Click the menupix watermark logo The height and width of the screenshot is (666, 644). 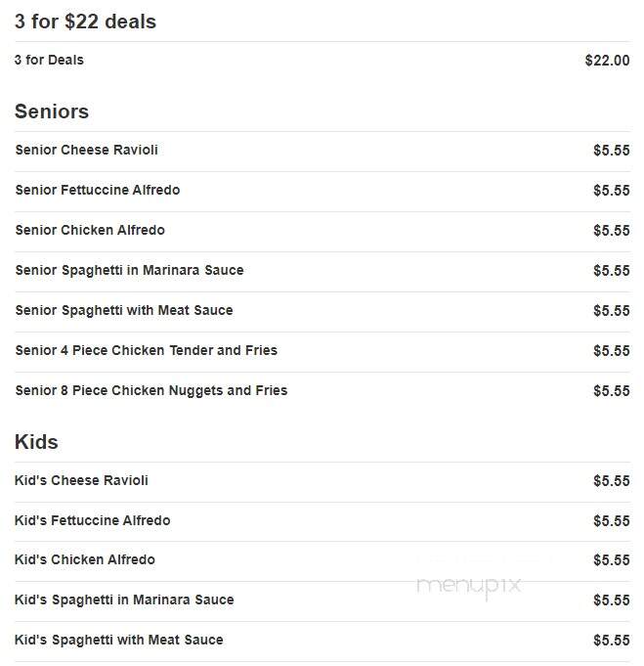(469, 588)
